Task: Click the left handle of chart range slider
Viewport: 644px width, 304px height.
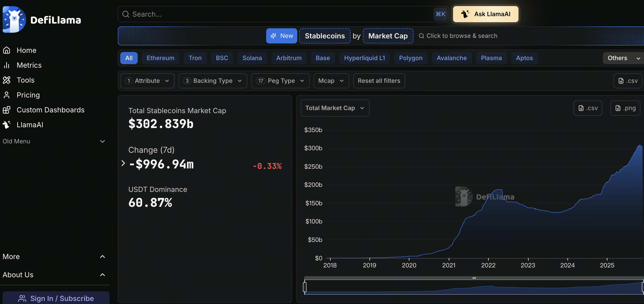Action: [x=305, y=287]
